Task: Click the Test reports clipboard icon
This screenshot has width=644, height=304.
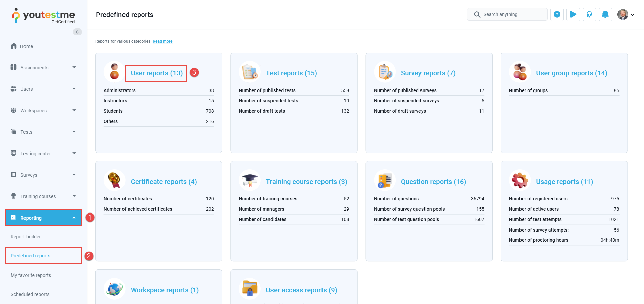Action: pyautogui.click(x=250, y=72)
